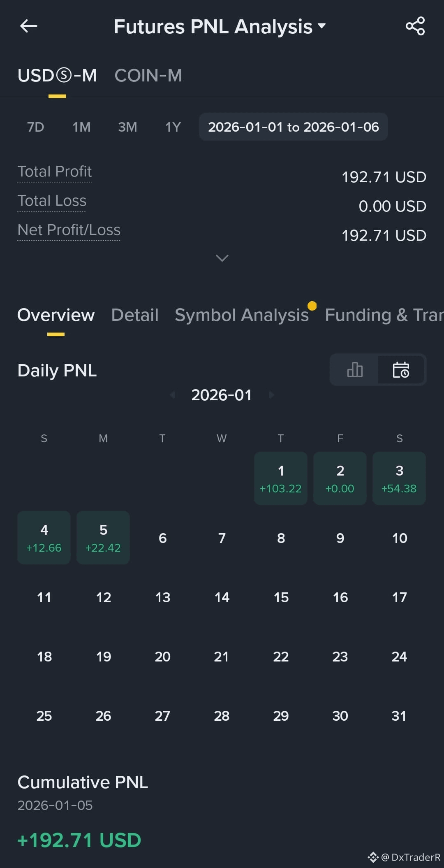This screenshot has width=444, height=868.
Task: Tap the share icon
Action: pos(415,26)
